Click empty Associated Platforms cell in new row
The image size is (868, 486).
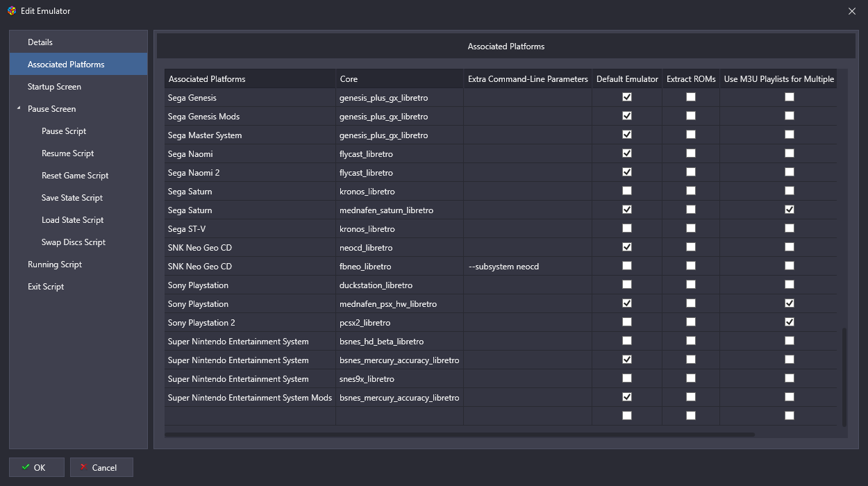pos(250,416)
